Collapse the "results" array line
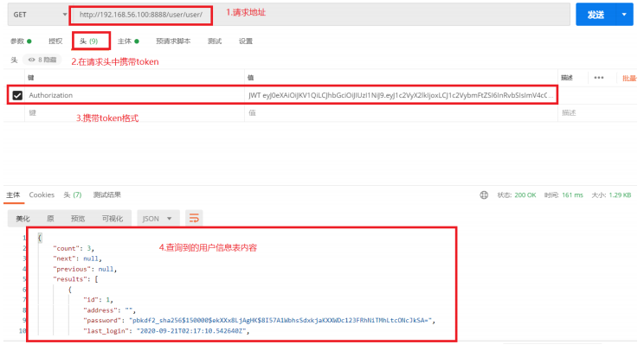 (x=75, y=279)
